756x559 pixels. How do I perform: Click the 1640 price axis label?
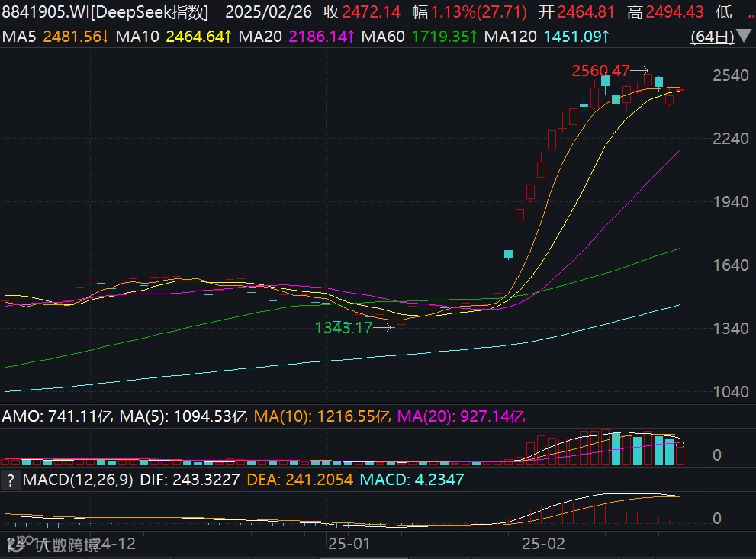point(731,265)
